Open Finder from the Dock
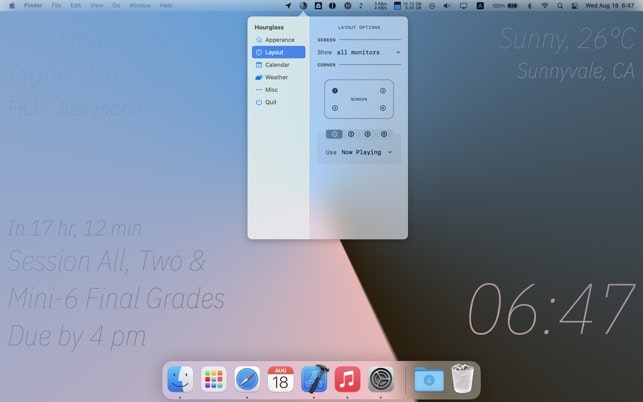This screenshot has width=643, height=402. pos(180,379)
